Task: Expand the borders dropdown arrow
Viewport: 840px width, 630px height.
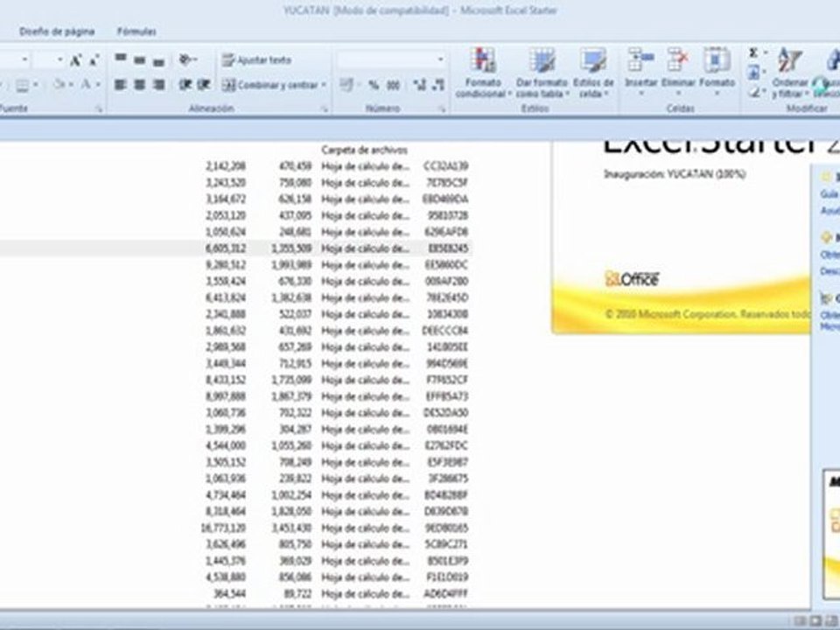Action: point(36,85)
